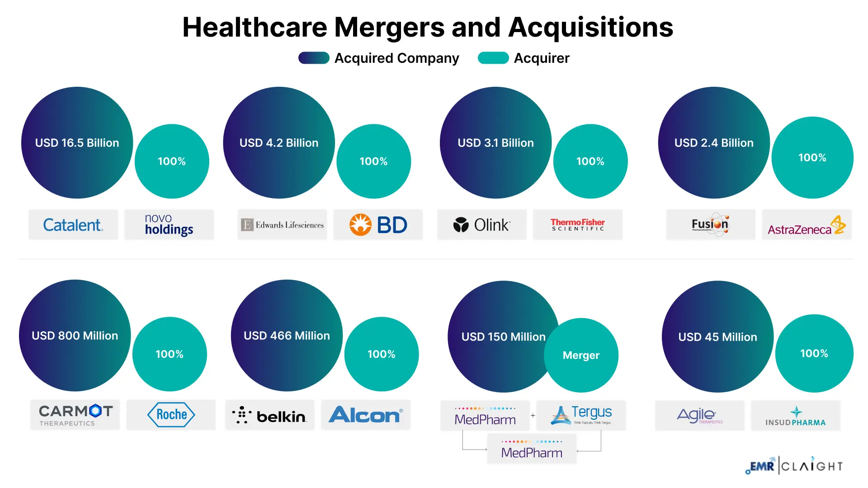Click the novo holdings logo
Screen dimensions: 868x488
[x=169, y=225]
